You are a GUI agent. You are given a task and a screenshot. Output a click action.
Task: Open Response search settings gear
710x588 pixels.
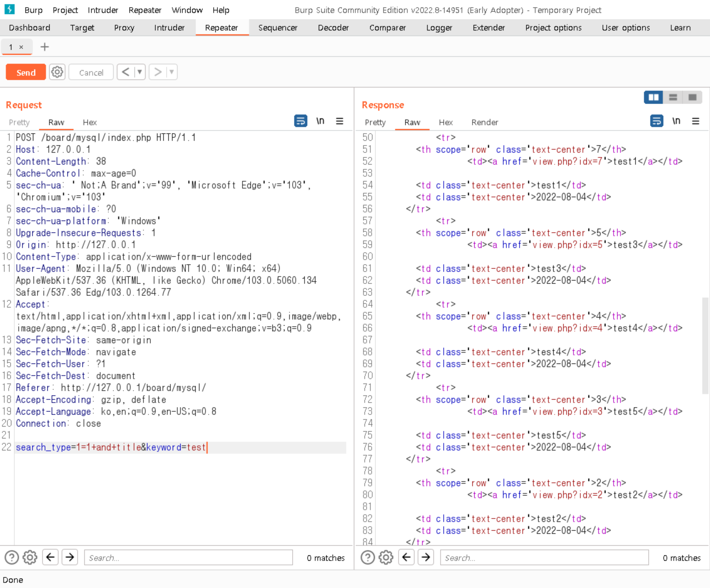(x=386, y=557)
